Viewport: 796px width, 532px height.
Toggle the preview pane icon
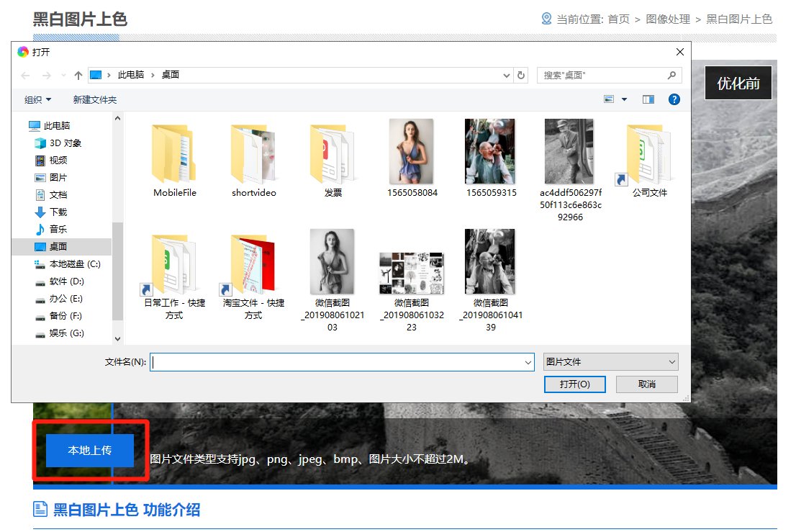[648, 99]
